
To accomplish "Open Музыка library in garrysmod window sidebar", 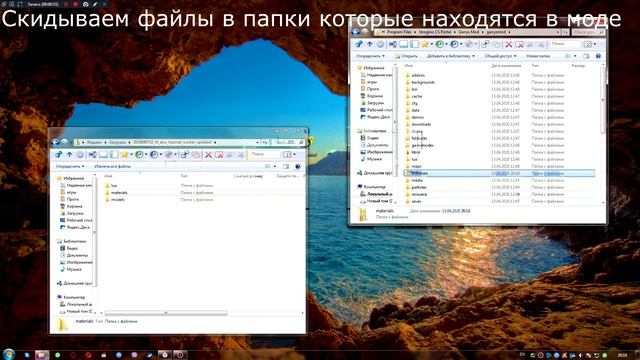I will [x=371, y=159].
